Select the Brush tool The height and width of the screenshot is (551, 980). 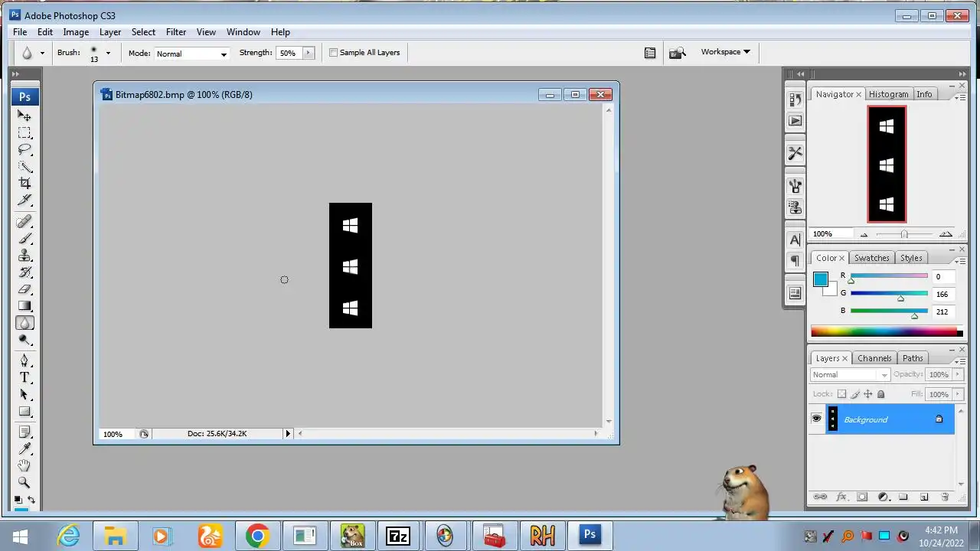click(24, 239)
